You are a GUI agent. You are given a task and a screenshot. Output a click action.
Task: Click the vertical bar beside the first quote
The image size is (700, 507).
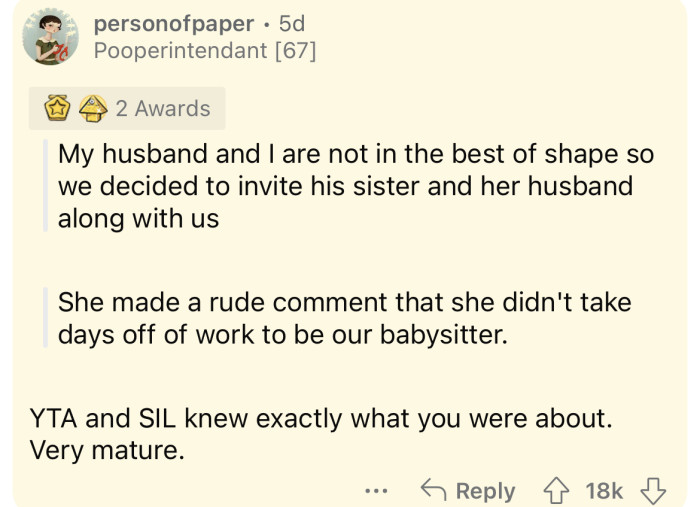pos(45,187)
